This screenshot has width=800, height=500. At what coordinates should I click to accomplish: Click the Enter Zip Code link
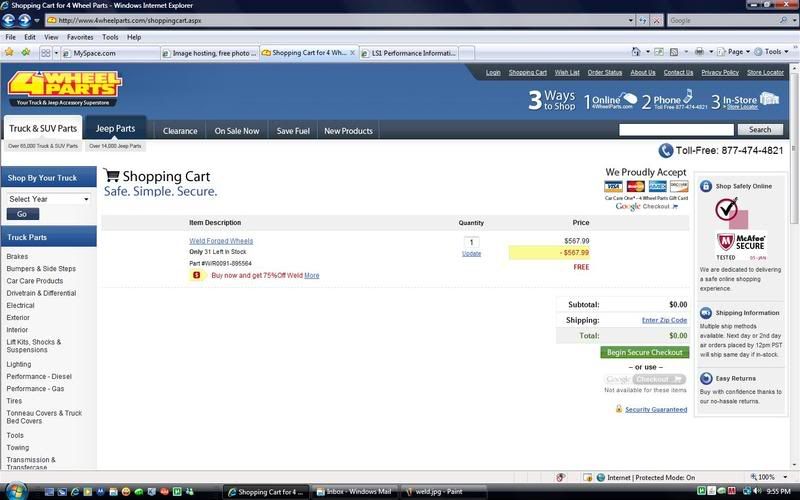pos(664,320)
